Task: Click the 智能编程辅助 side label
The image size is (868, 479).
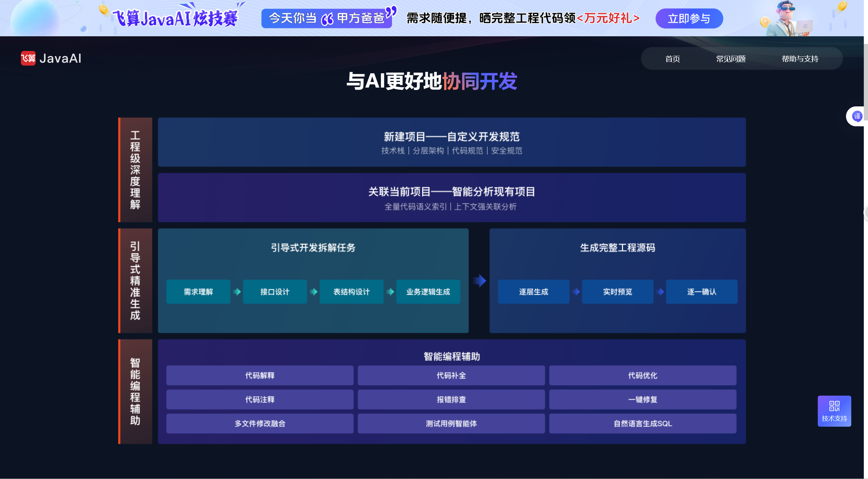Action: click(x=135, y=391)
